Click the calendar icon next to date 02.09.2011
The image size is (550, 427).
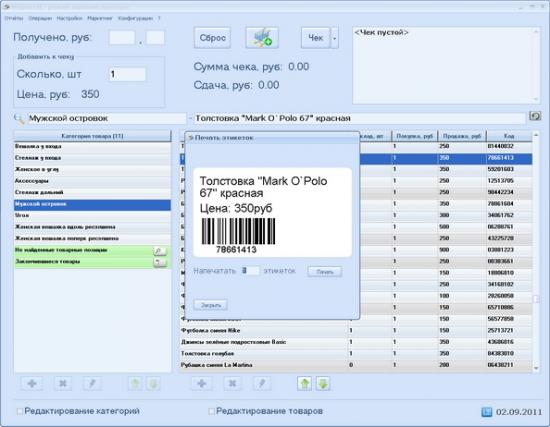pyautogui.click(x=487, y=412)
